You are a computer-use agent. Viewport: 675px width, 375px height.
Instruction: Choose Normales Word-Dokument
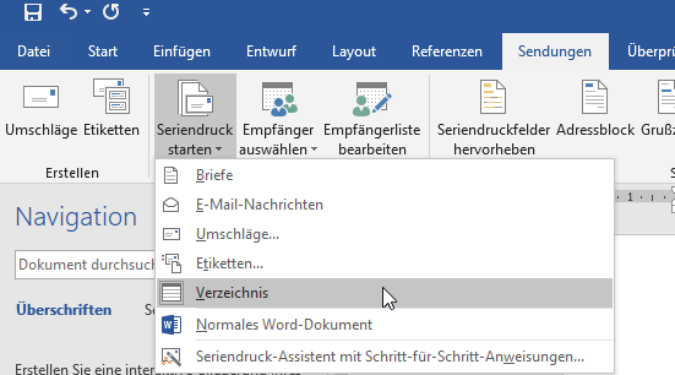(x=385, y=325)
